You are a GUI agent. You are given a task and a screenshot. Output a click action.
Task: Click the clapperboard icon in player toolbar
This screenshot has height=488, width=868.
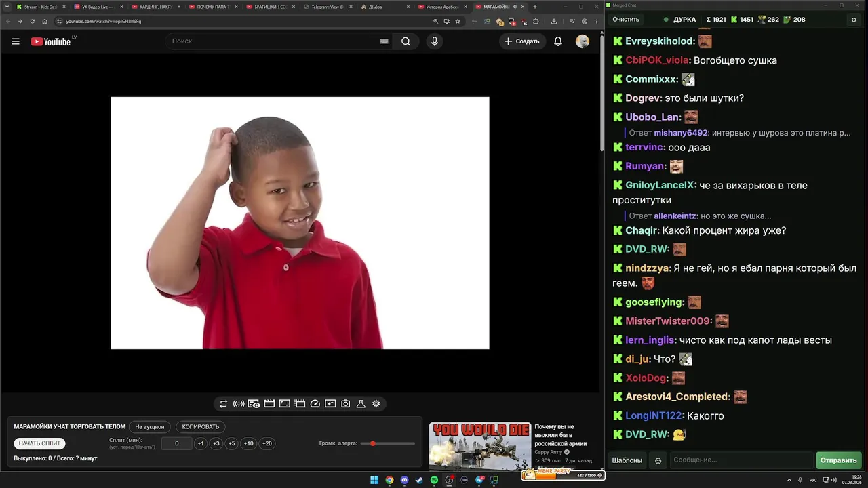pos(269,404)
